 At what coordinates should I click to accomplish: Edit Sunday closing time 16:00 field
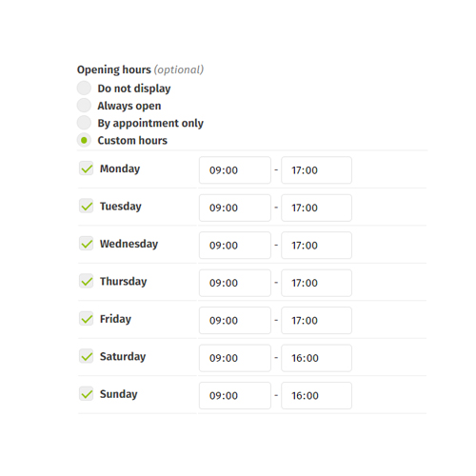tap(316, 395)
